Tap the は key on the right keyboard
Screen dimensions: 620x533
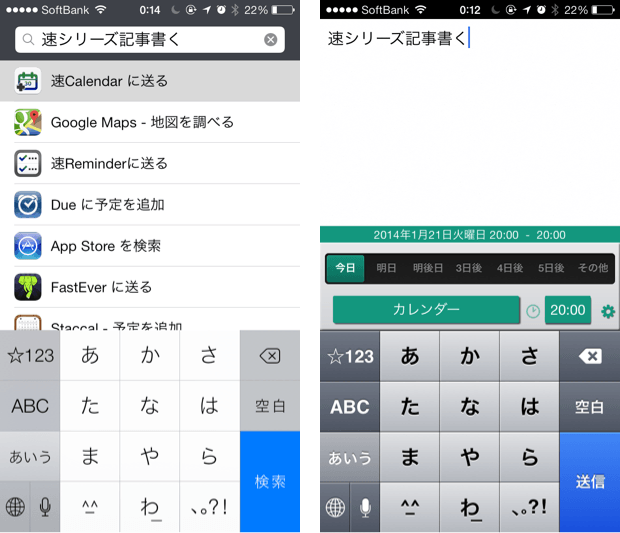tap(529, 407)
